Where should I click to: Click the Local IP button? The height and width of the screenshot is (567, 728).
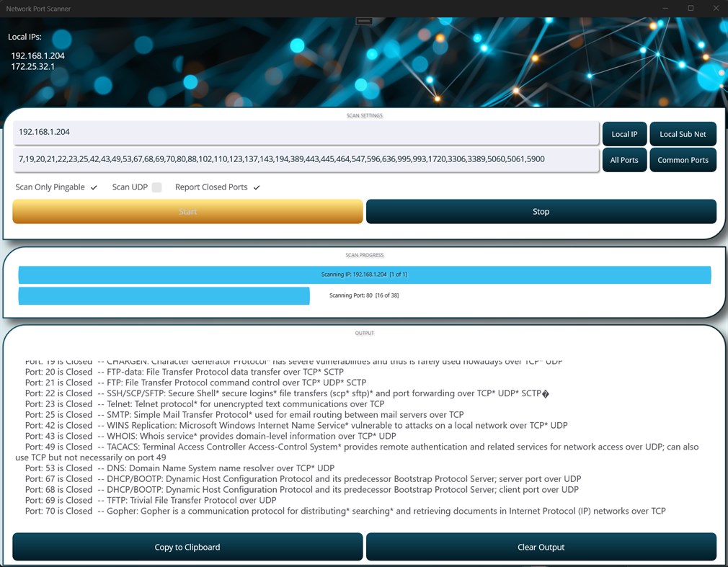(x=624, y=133)
